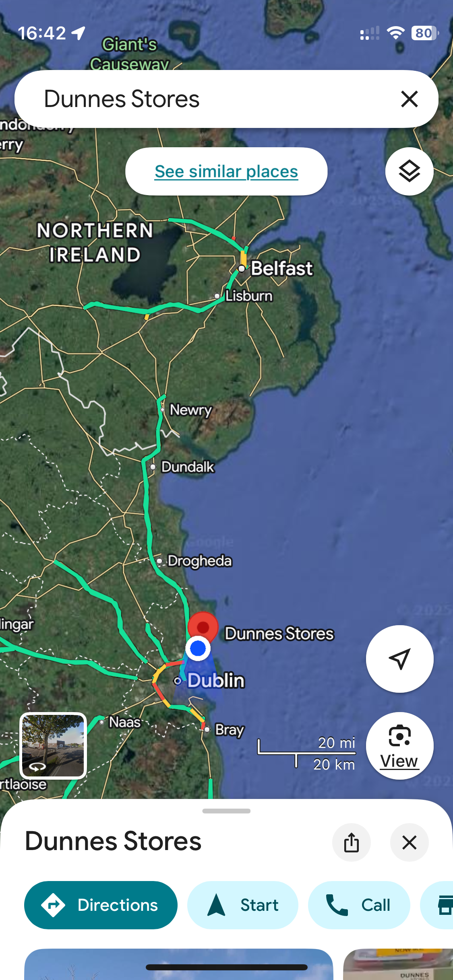Select the Belfast city label

coord(281,268)
